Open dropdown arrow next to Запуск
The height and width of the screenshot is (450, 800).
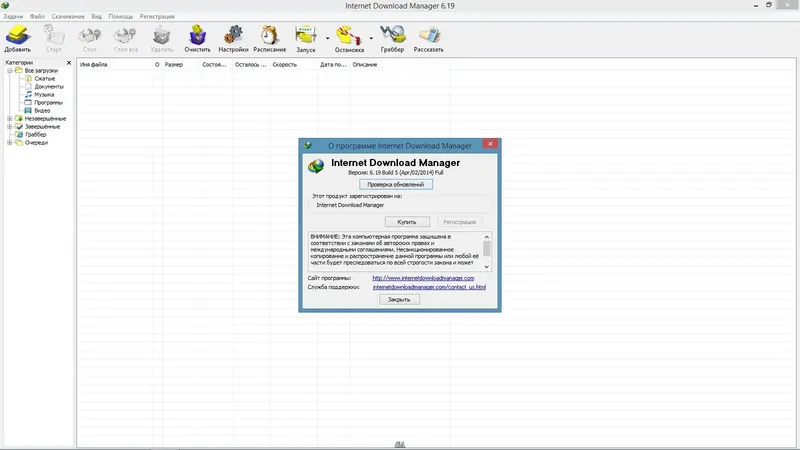click(x=328, y=38)
